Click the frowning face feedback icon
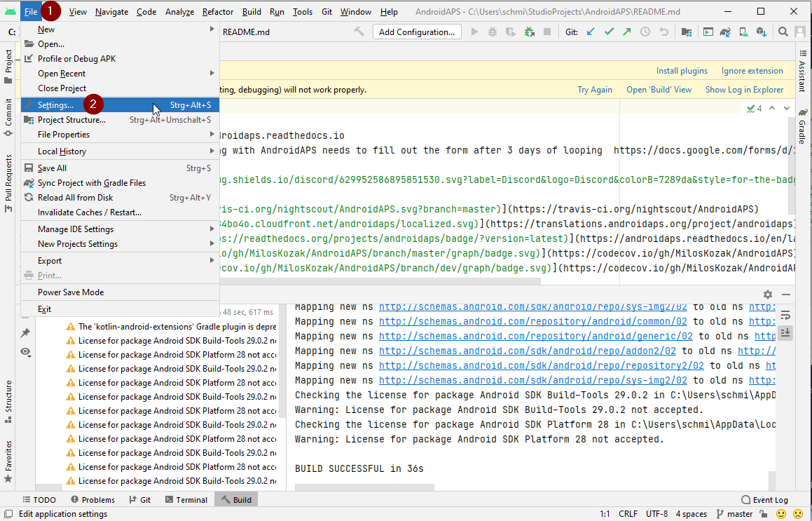This screenshot has height=521, width=812. (x=798, y=514)
